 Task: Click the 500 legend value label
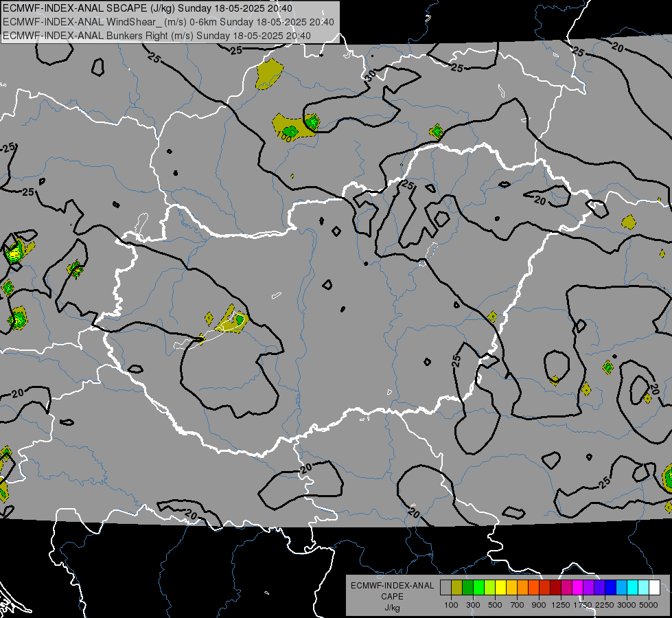pyautogui.click(x=495, y=605)
